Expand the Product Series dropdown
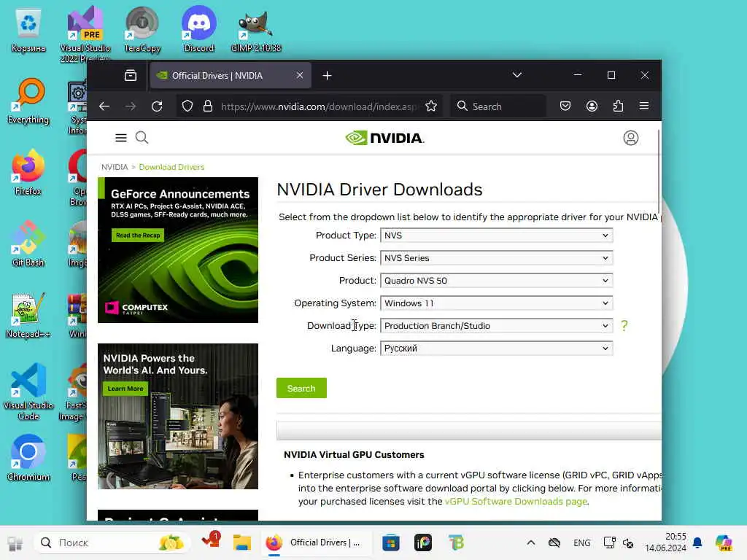The image size is (747, 560). pyautogui.click(x=496, y=258)
